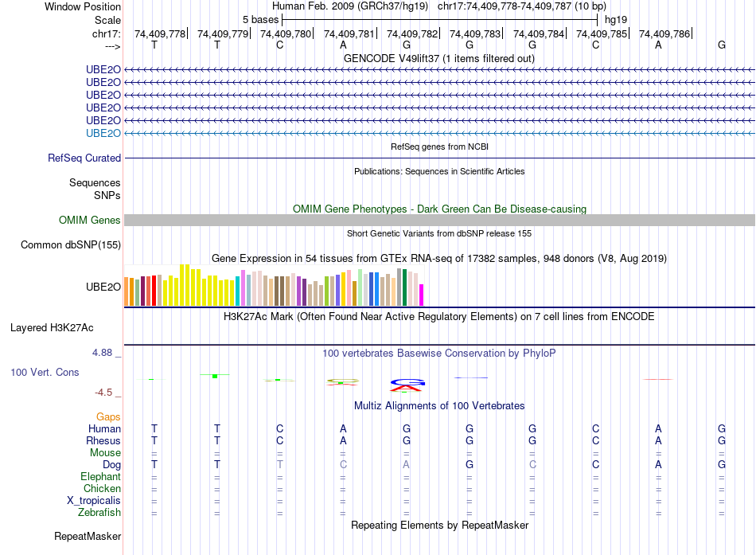Open the RefSeq Curated track label
Screen dimensions: 756x555
tap(84, 158)
